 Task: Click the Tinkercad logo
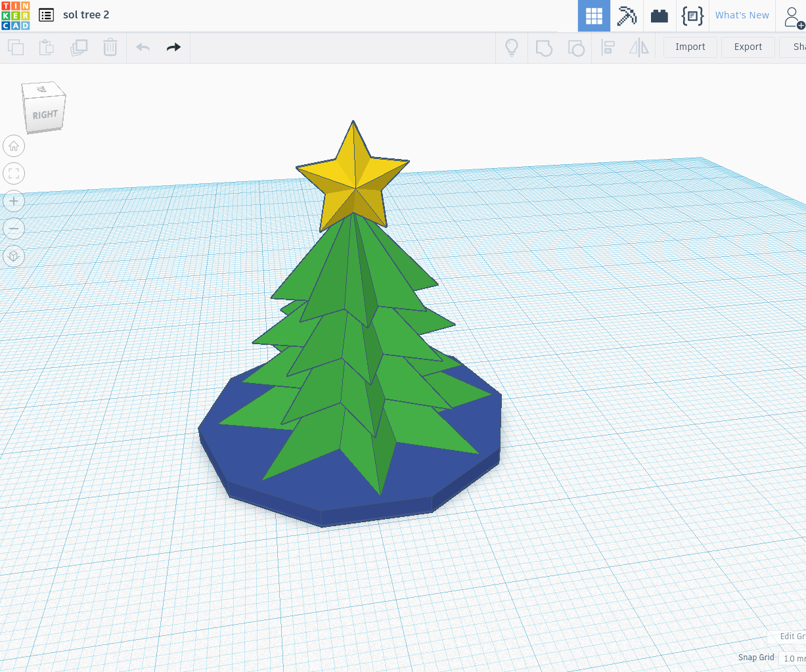point(16,16)
